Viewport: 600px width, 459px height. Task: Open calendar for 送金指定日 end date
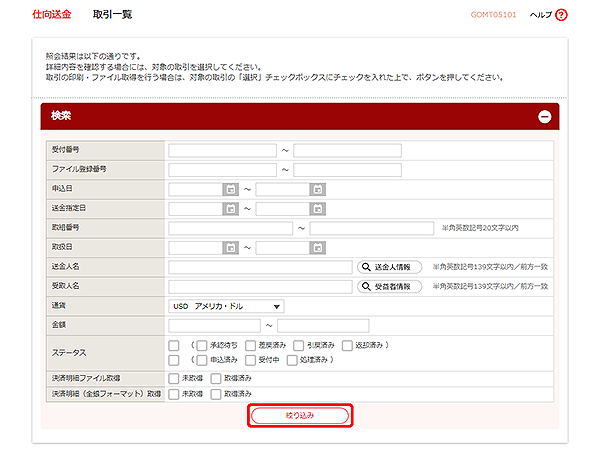point(318,209)
